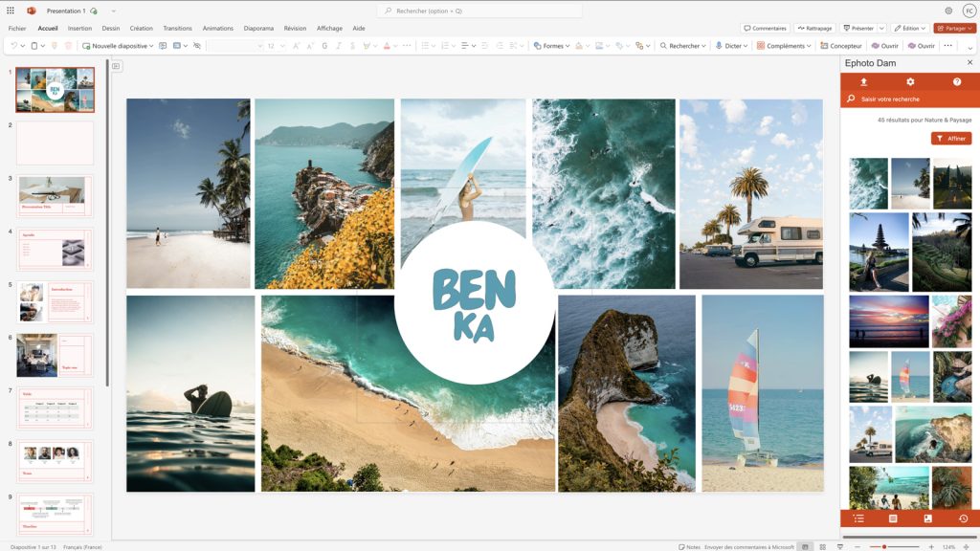Click Ephoto Dam search field
Screen dimensions: 980x551
(x=909, y=99)
